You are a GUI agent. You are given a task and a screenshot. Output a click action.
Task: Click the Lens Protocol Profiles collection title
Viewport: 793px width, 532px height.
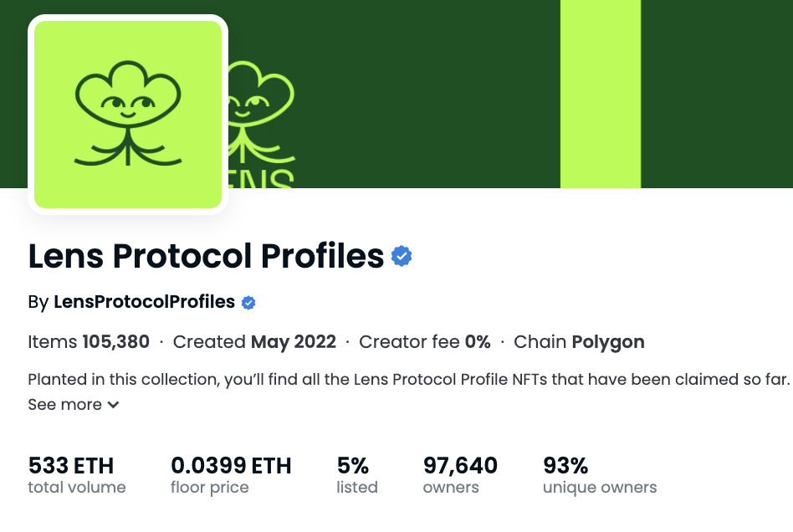click(206, 256)
